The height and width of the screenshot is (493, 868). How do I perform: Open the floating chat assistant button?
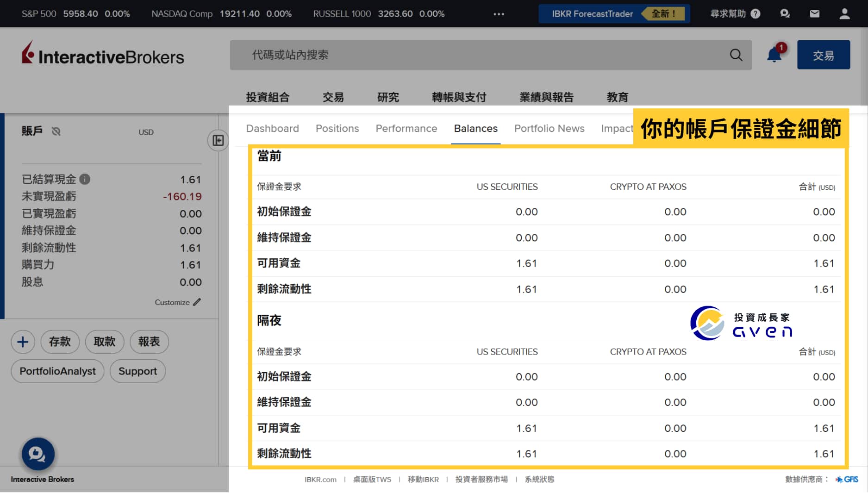[x=38, y=454]
